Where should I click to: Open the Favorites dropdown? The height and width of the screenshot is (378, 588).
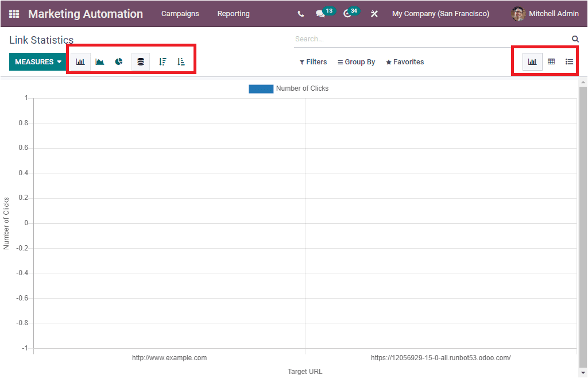[x=404, y=61]
